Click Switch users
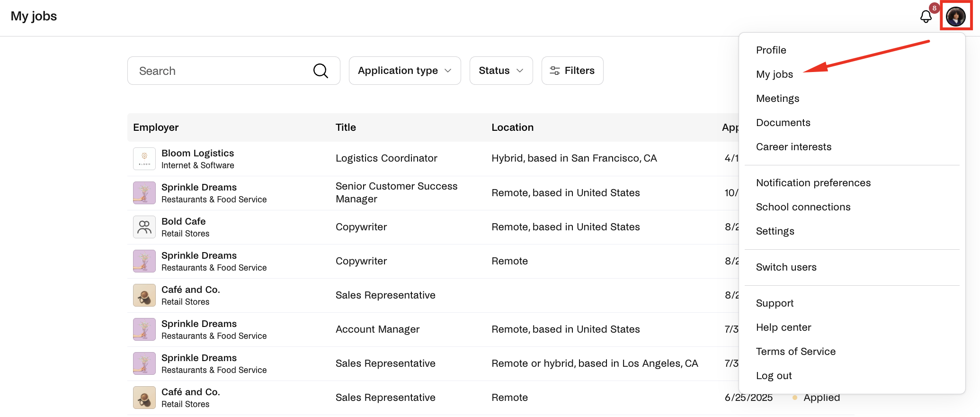980x417 pixels. tap(786, 267)
